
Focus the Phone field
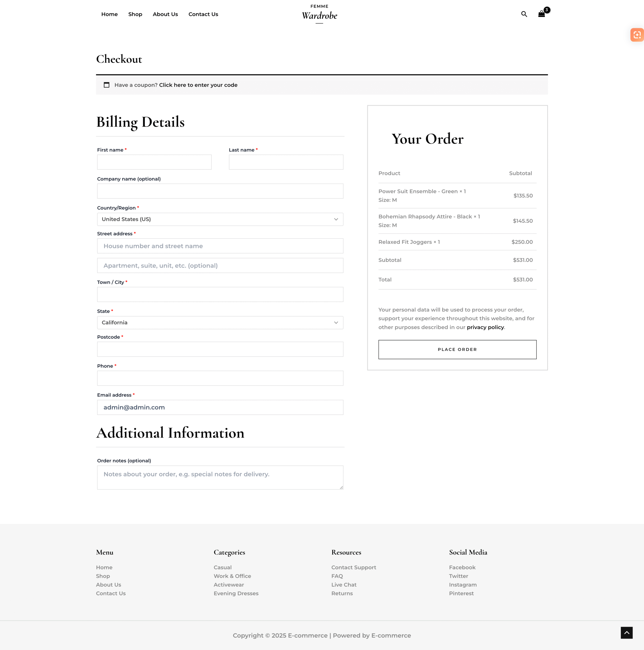coord(220,378)
